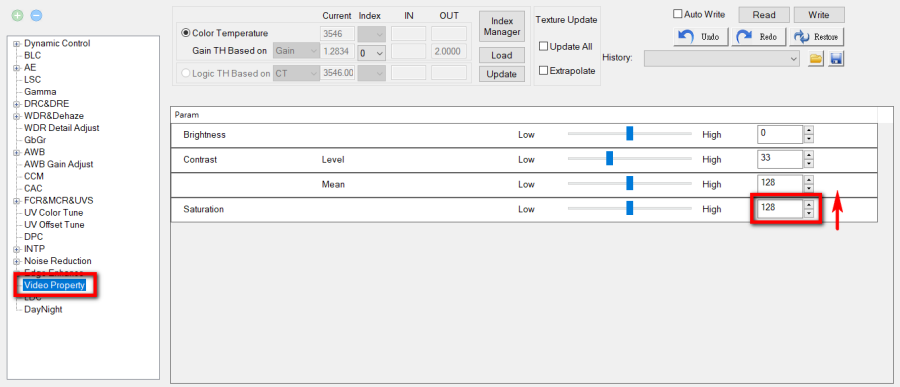Click the Restore button
Viewport: 900px width, 387px height.
(817, 37)
